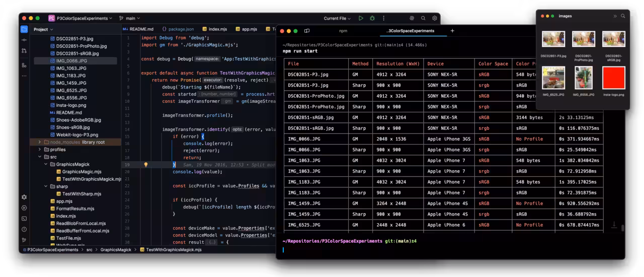Collapse the sharp folder
Image resolution: width=644 pixels, height=277 pixels.
(46, 186)
